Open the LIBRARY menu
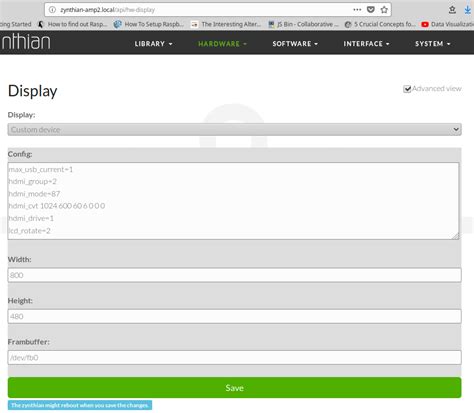Image resolution: width=474 pixels, height=413 pixels. coord(153,44)
